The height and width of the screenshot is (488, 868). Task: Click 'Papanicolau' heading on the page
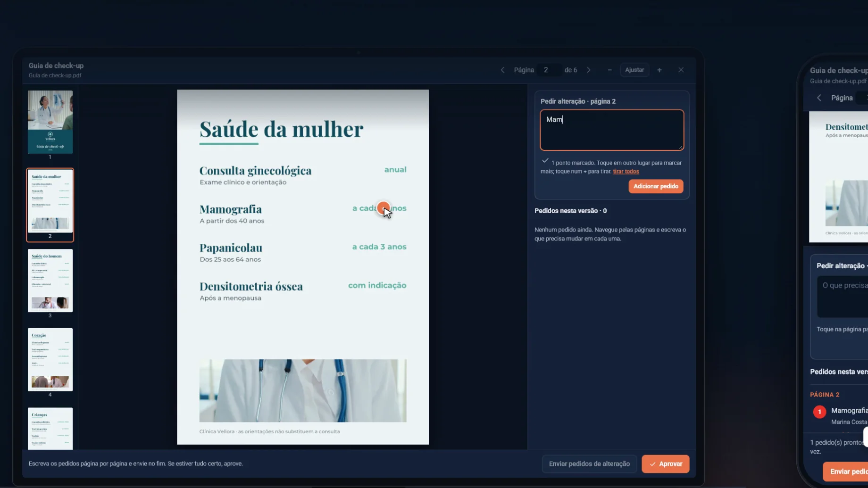(231, 248)
